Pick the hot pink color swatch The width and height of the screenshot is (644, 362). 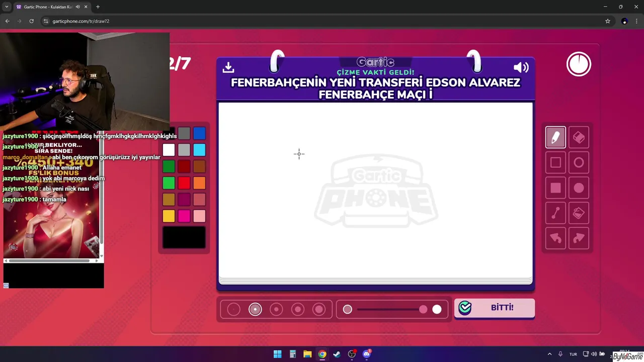184,216
